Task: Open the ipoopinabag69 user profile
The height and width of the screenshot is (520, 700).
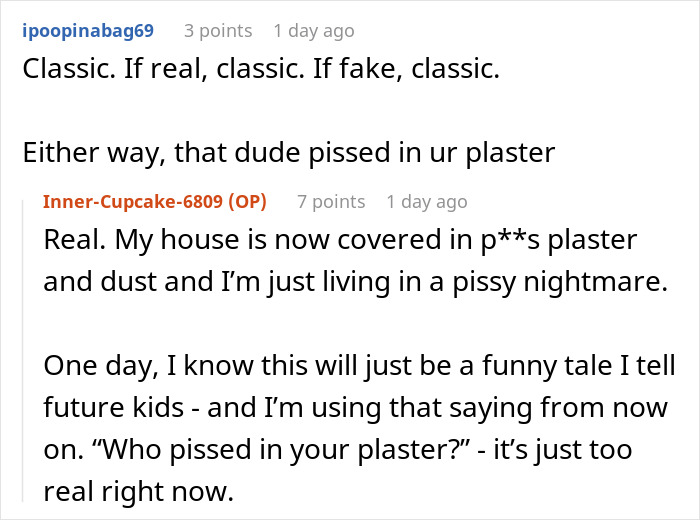Action: pyautogui.click(x=86, y=31)
